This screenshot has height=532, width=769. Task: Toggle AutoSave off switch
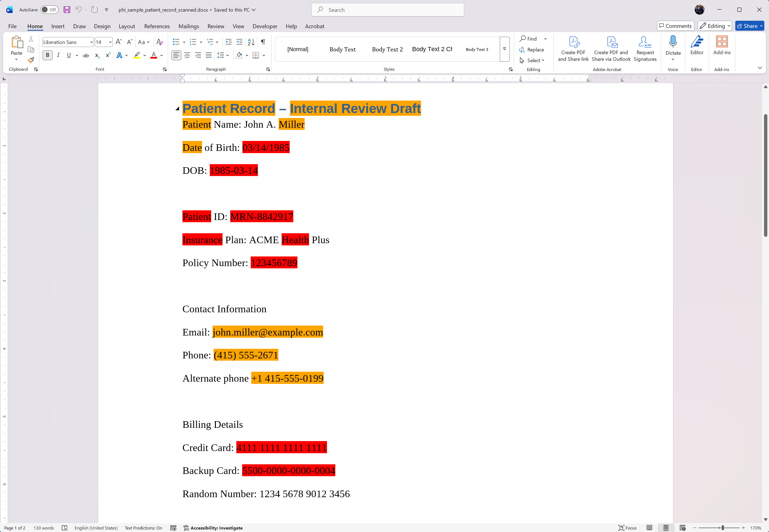point(49,10)
